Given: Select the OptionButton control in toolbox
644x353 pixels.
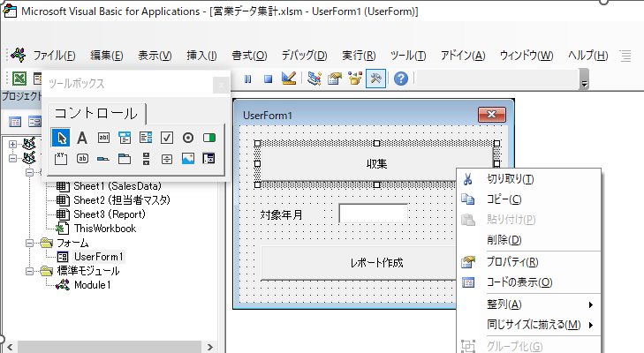Looking at the screenshot, I should (188, 138).
